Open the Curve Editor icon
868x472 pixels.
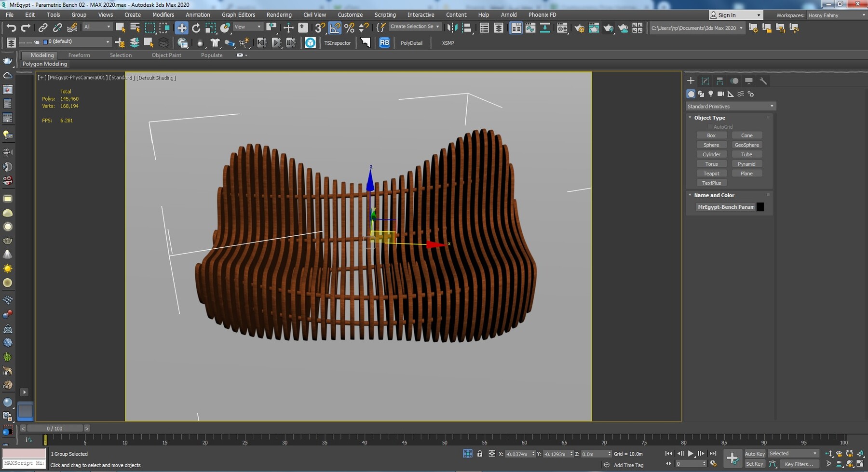530,28
